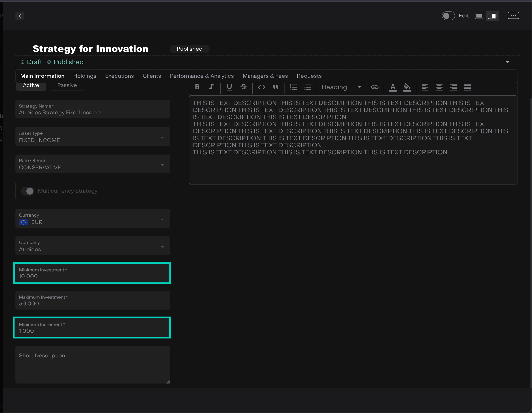Open the Heading style dropdown

pyautogui.click(x=341, y=87)
